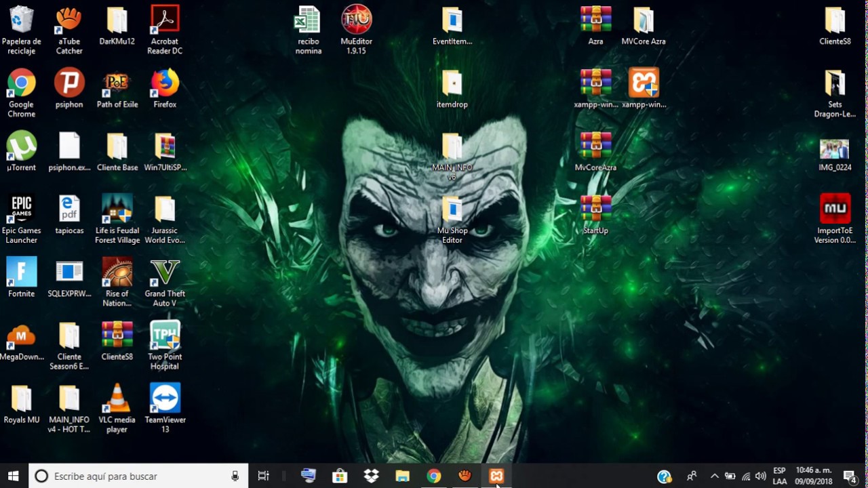Select the Rise of Nation... shortcut

coord(117,282)
